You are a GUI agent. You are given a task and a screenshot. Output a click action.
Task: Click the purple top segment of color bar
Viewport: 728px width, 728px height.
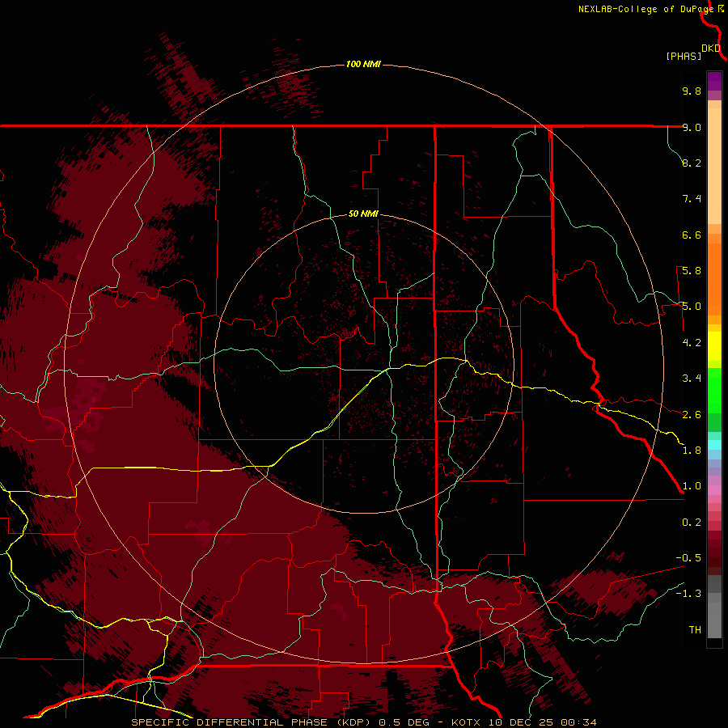point(714,81)
